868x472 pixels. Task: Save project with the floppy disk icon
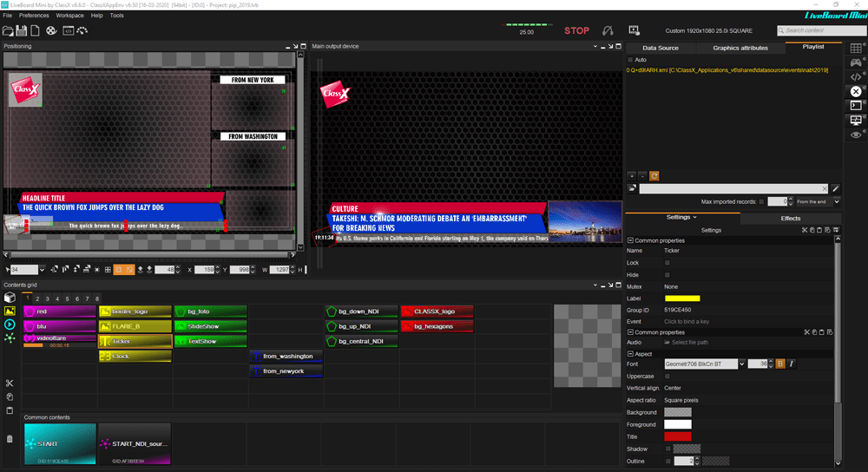point(22,30)
